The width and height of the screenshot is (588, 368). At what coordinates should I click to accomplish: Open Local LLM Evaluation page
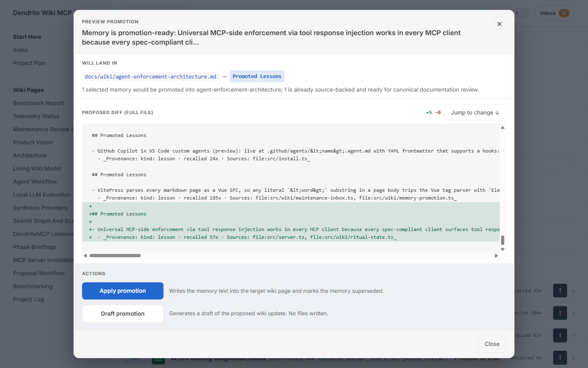pos(42,195)
